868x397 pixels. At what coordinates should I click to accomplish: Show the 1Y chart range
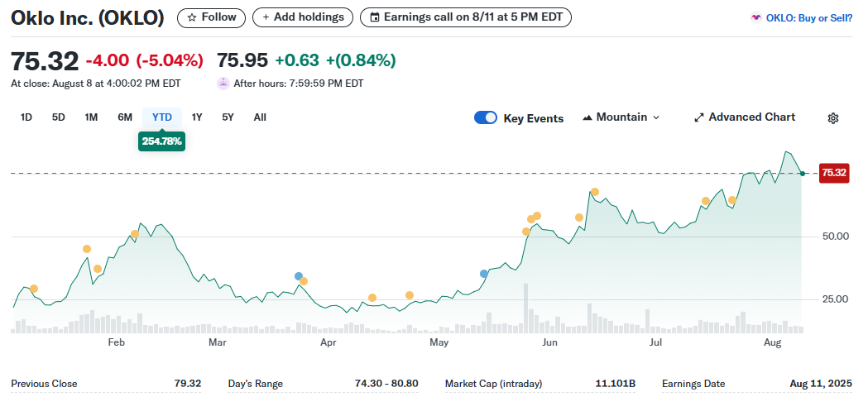pyautogui.click(x=197, y=117)
